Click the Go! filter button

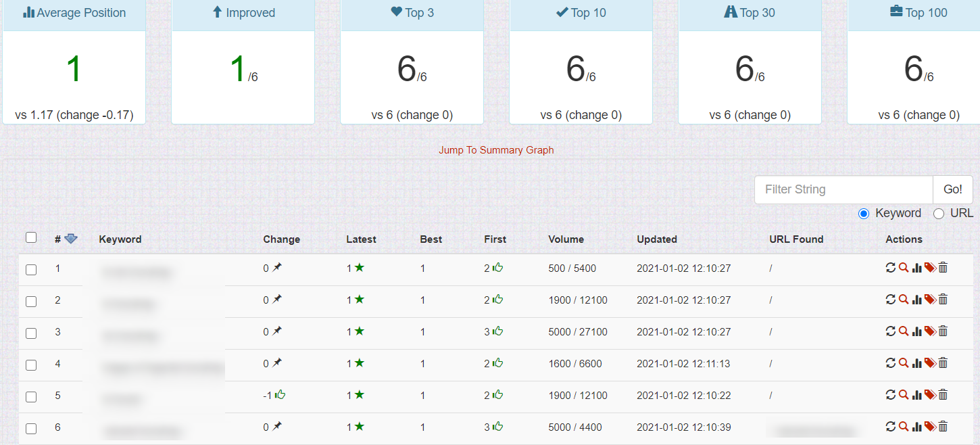(x=953, y=189)
